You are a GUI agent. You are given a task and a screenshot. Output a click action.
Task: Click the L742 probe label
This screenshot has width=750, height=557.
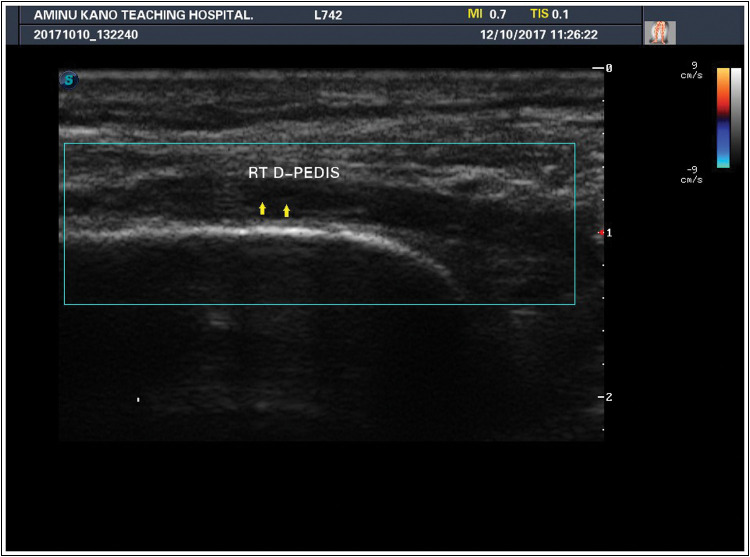click(x=327, y=16)
